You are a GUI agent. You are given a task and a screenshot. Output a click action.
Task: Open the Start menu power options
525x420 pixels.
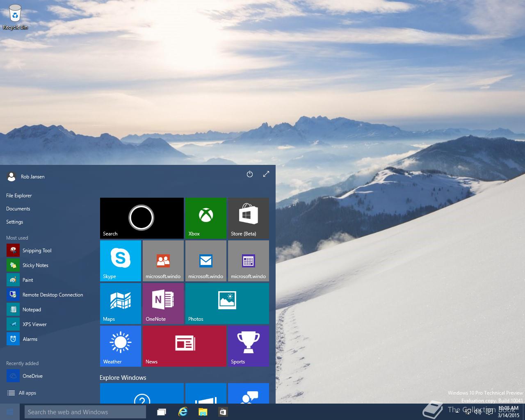coord(250,174)
